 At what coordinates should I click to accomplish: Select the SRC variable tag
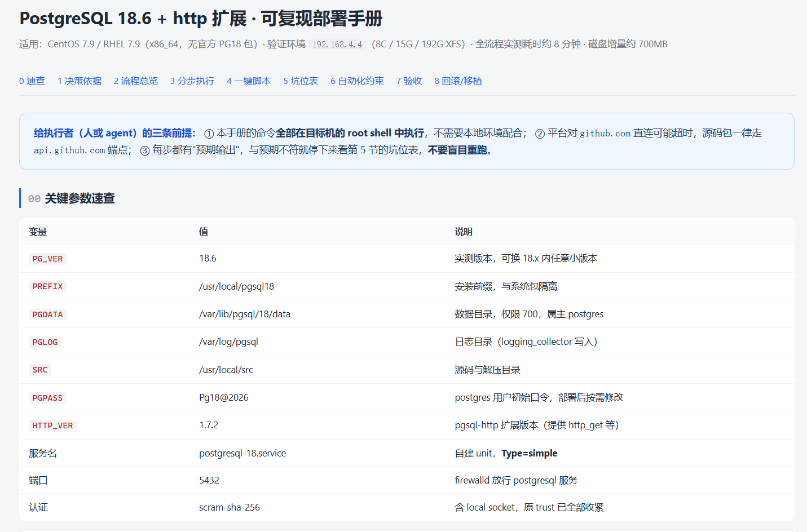40,370
